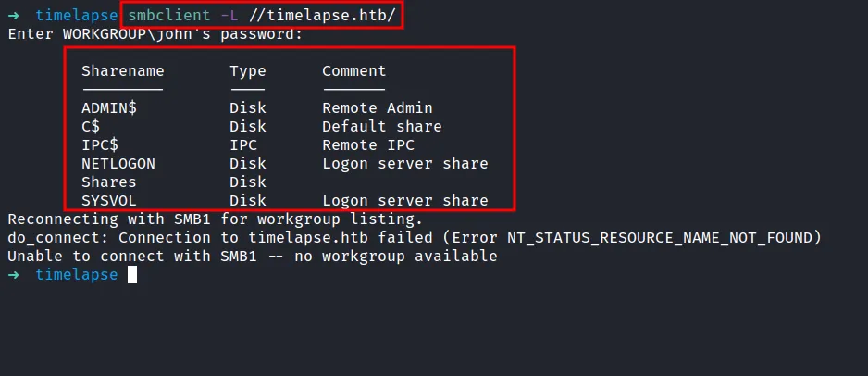This screenshot has height=376, width=868.
Task: Click the timelapse directory name in the last prompt
Action: 76,275
